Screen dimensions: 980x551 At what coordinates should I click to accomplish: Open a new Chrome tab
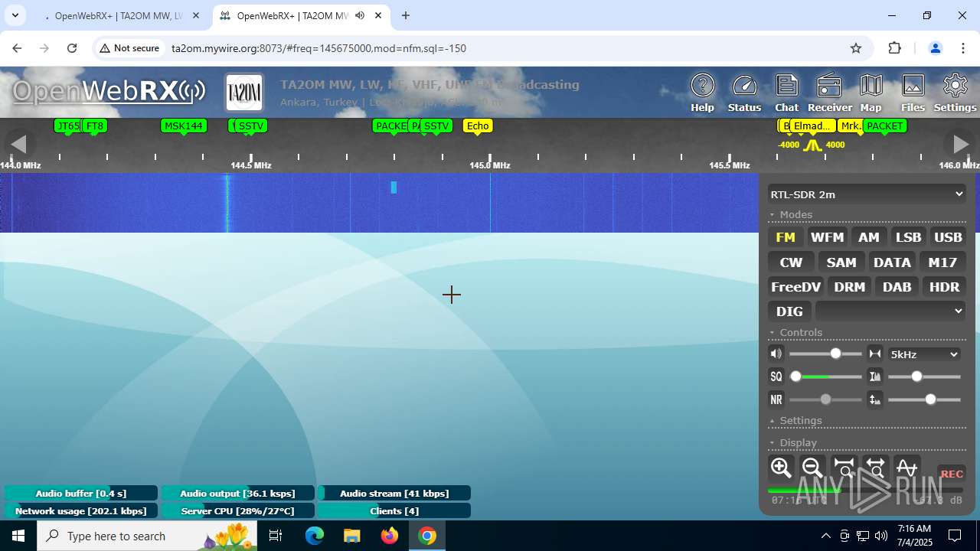tap(406, 15)
